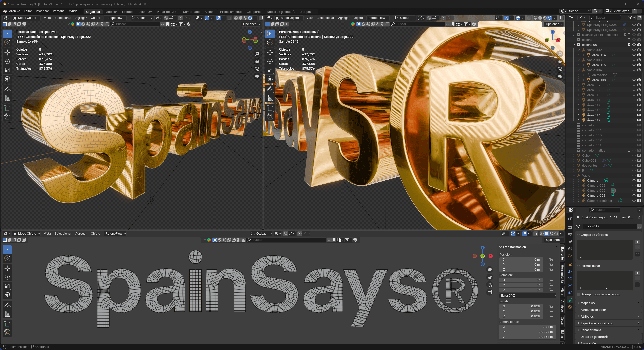Click the pan hand icon in bottom viewport

pos(490,277)
